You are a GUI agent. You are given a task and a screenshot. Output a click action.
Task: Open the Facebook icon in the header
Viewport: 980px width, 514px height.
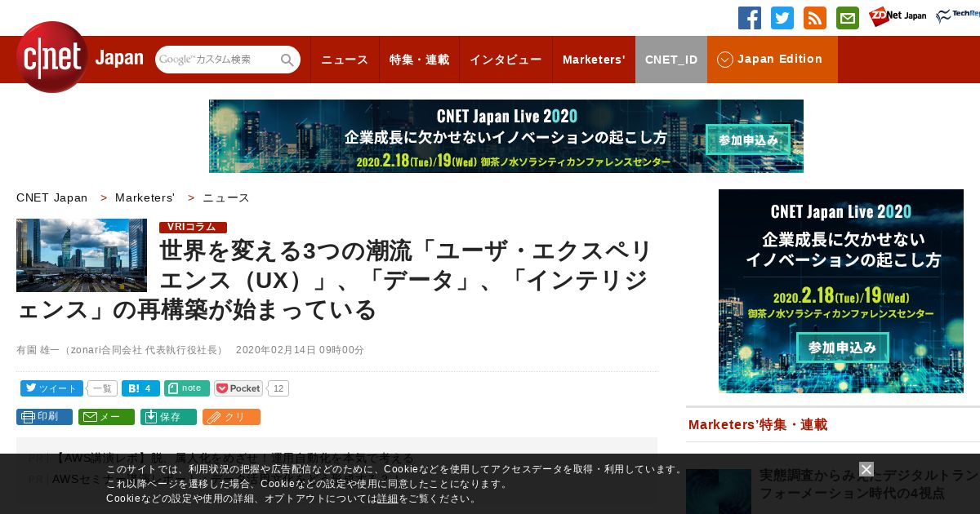tap(750, 18)
